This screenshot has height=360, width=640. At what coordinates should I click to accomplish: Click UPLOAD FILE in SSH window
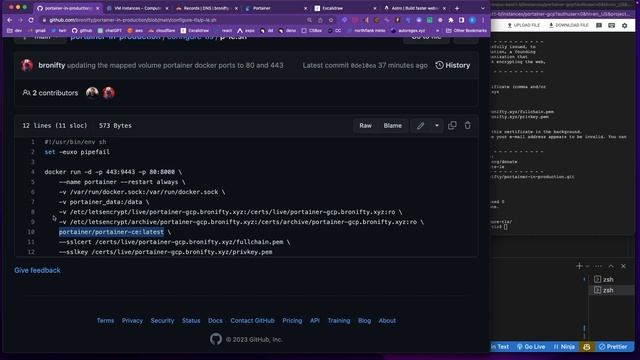click(524, 25)
